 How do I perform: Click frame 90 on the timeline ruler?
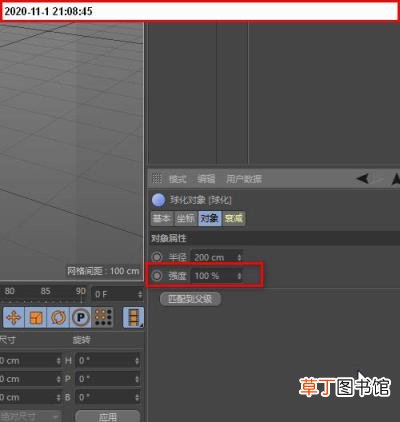[x=81, y=291]
